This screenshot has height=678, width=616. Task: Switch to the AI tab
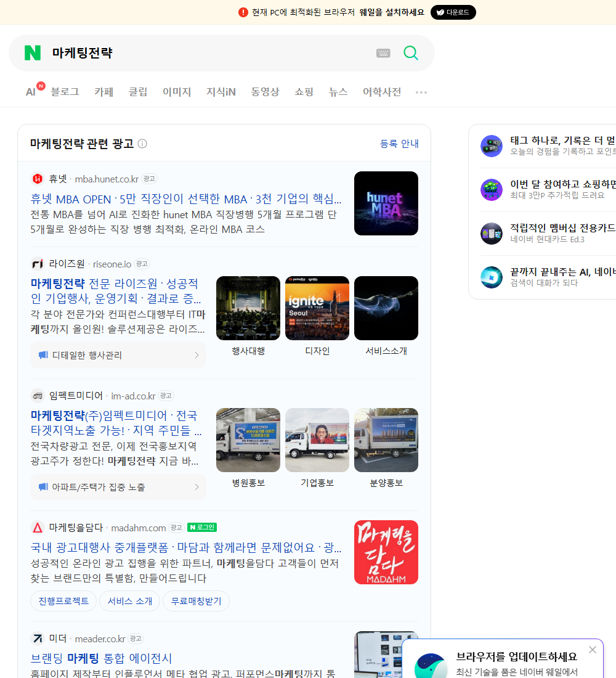pos(31,92)
